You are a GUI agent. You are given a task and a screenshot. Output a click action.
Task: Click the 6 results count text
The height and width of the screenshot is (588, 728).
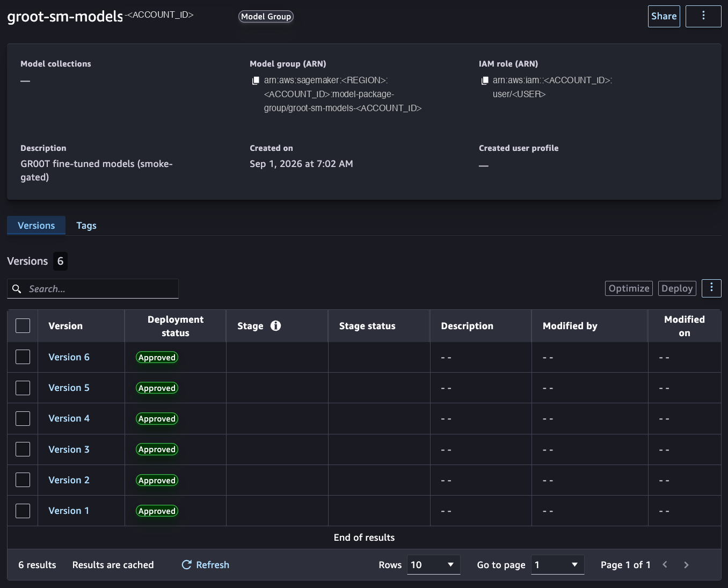click(37, 565)
